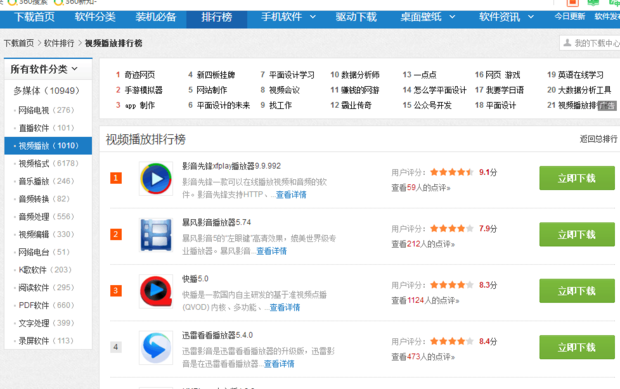This screenshot has width=620, height=389.
Task: Click 返回总排行 link
Action: click(x=598, y=139)
